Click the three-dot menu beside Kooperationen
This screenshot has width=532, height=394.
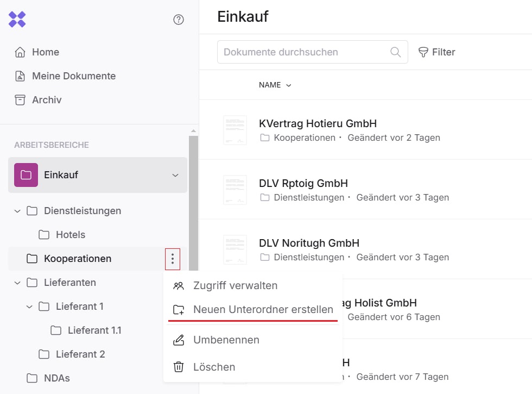(173, 259)
